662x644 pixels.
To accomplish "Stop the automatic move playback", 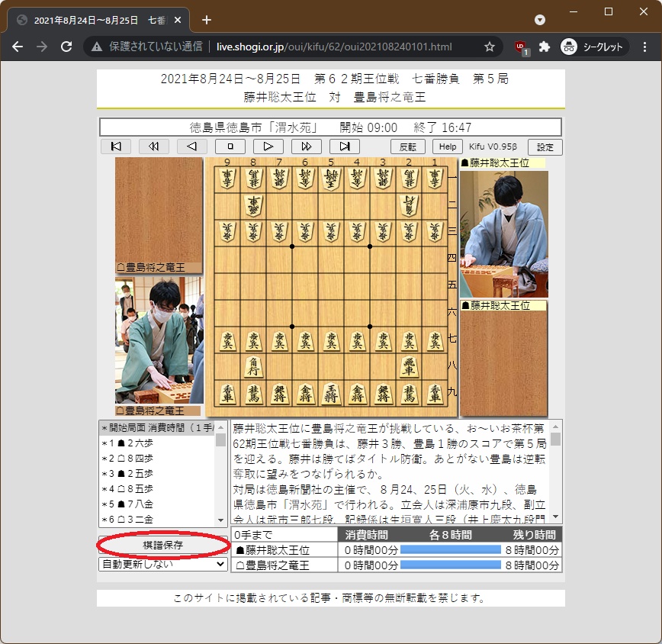I will coord(230,146).
